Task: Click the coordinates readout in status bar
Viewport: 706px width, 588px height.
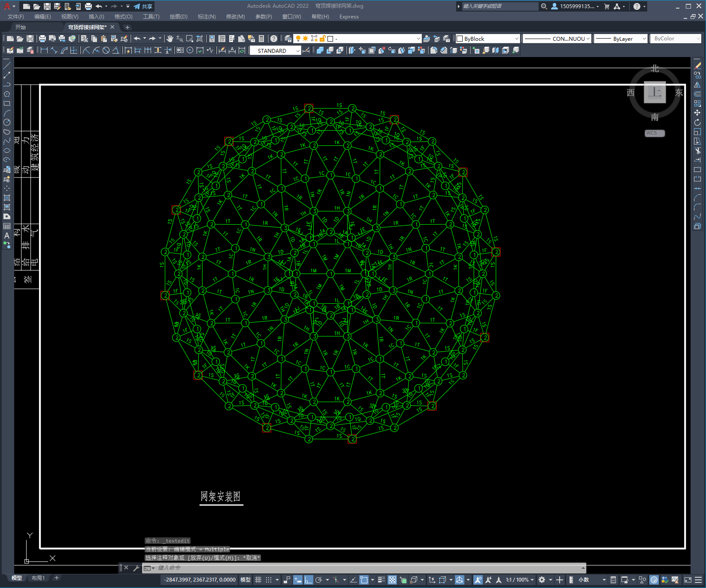Action: [x=200, y=580]
